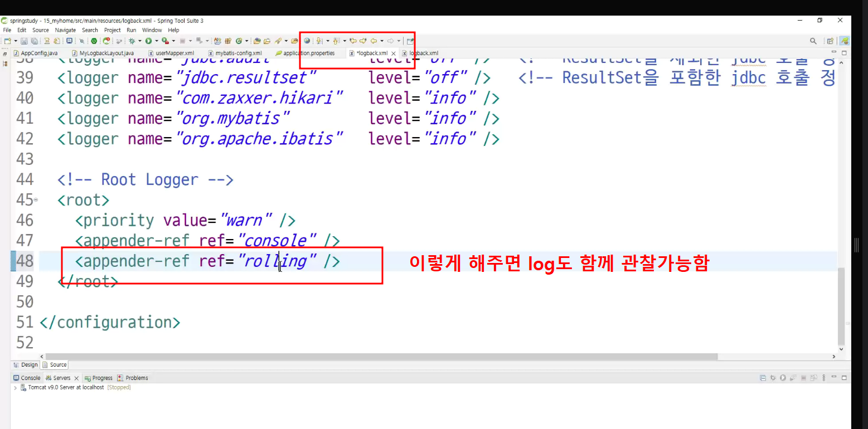868x429 pixels.
Task: Click the Forward navigation arrow icon
Action: tap(390, 41)
